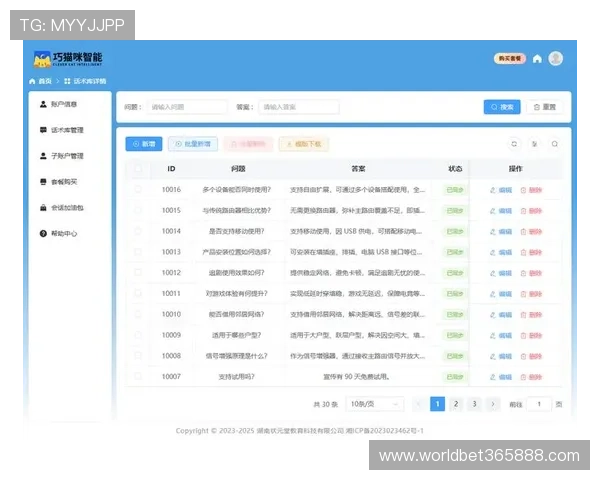Delete the entry with ID 10014

click(531, 232)
